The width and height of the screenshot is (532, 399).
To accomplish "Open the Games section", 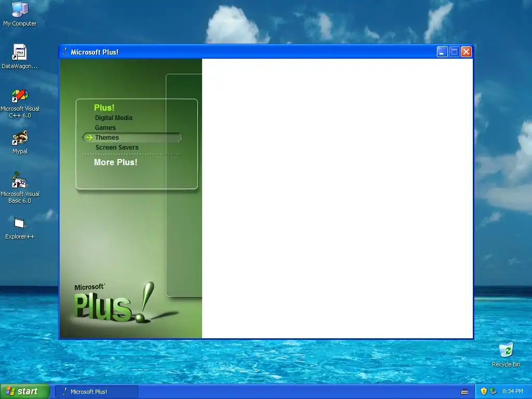I will [x=105, y=128].
